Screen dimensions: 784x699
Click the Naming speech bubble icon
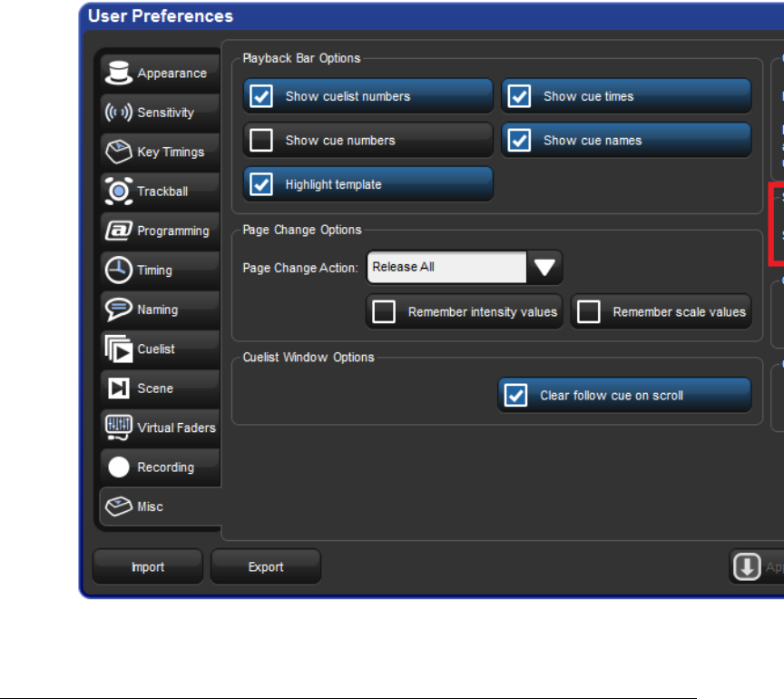[x=119, y=310]
